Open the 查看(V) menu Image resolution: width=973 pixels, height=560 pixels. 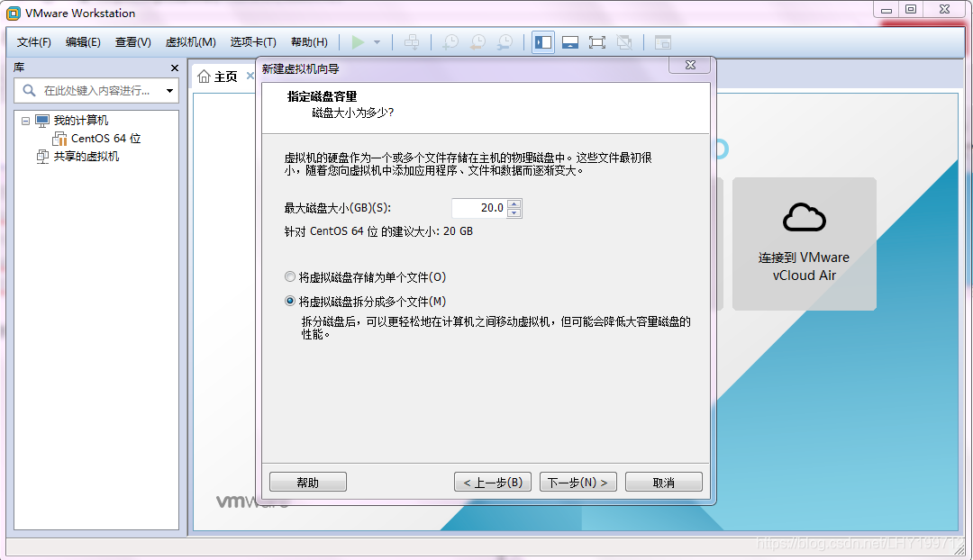(x=132, y=42)
